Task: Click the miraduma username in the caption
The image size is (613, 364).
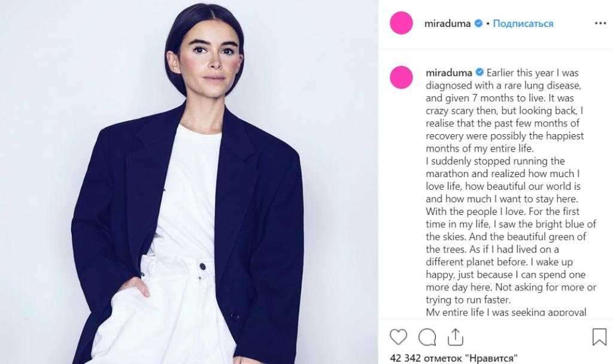Action: click(x=449, y=72)
